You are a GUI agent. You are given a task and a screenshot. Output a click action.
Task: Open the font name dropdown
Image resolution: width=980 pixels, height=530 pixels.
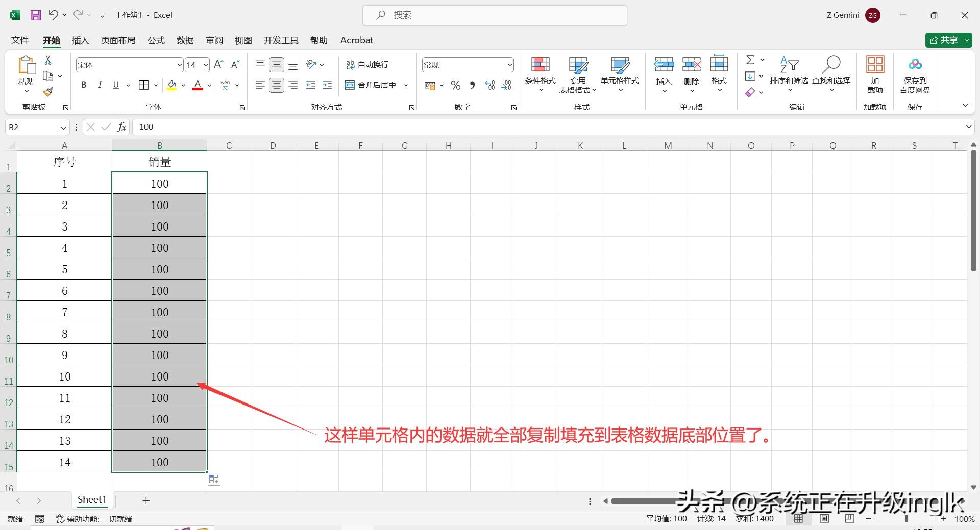(x=180, y=65)
